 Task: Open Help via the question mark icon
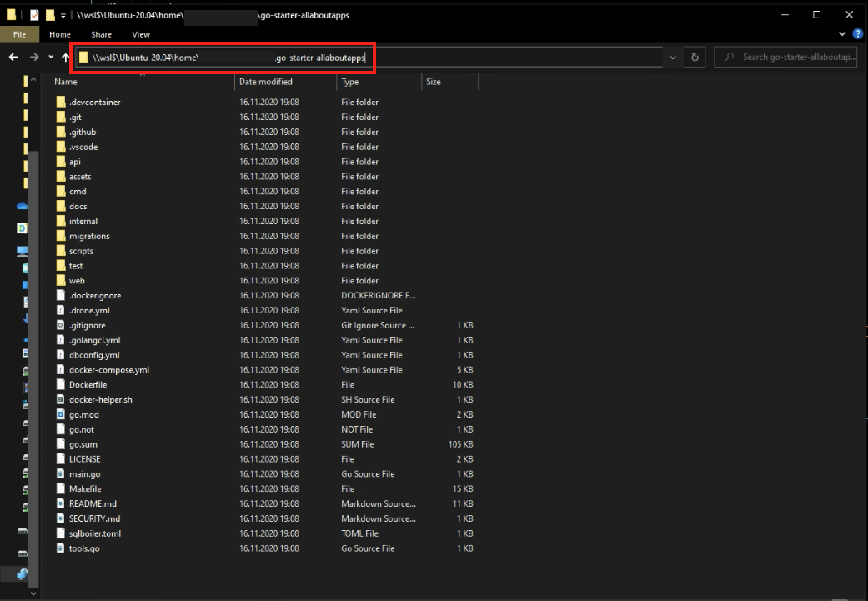pos(859,33)
